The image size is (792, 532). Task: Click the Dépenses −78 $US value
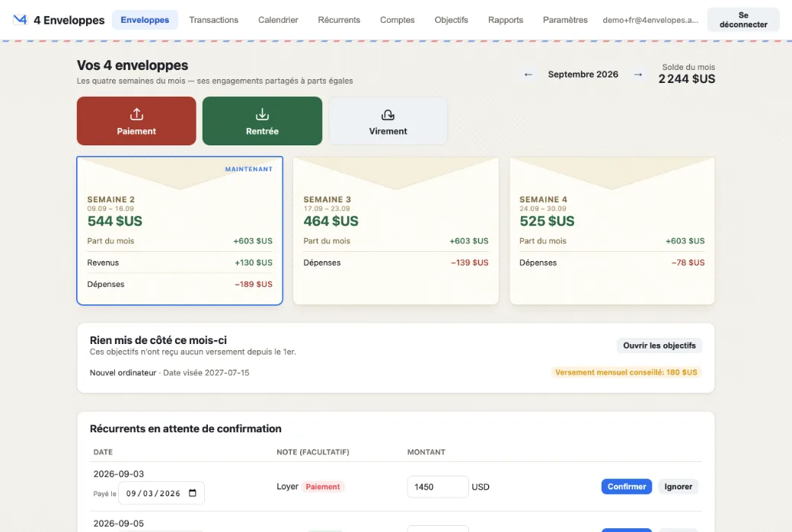click(x=688, y=263)
